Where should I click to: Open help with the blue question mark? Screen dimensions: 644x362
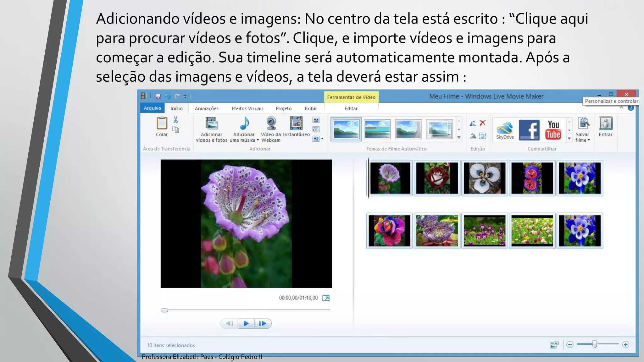point(631,108)
